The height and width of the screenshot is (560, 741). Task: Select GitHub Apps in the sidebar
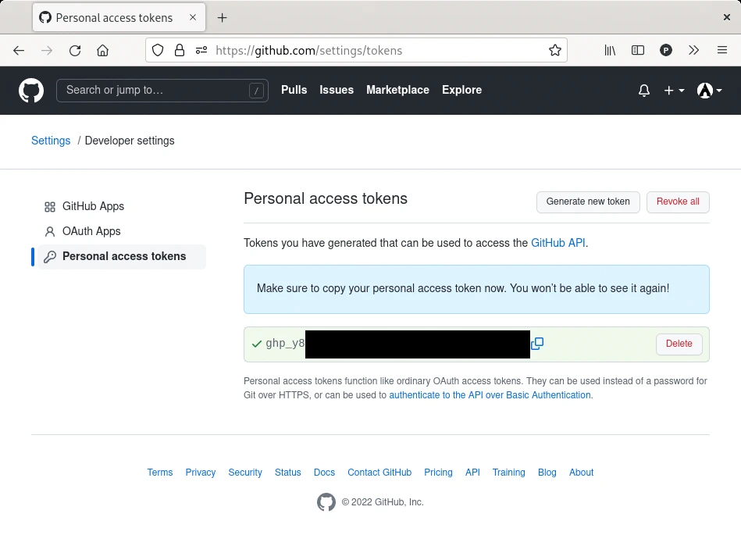[x=93, y=206]
